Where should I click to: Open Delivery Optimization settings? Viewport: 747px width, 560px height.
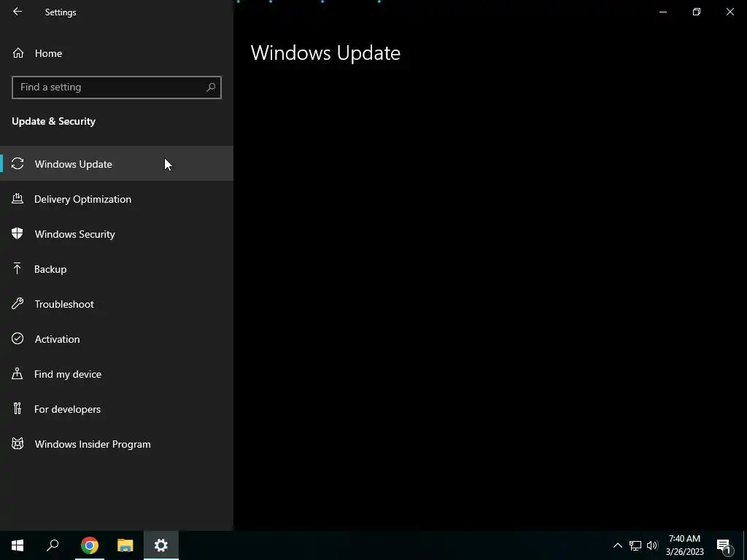coord(117,199)
